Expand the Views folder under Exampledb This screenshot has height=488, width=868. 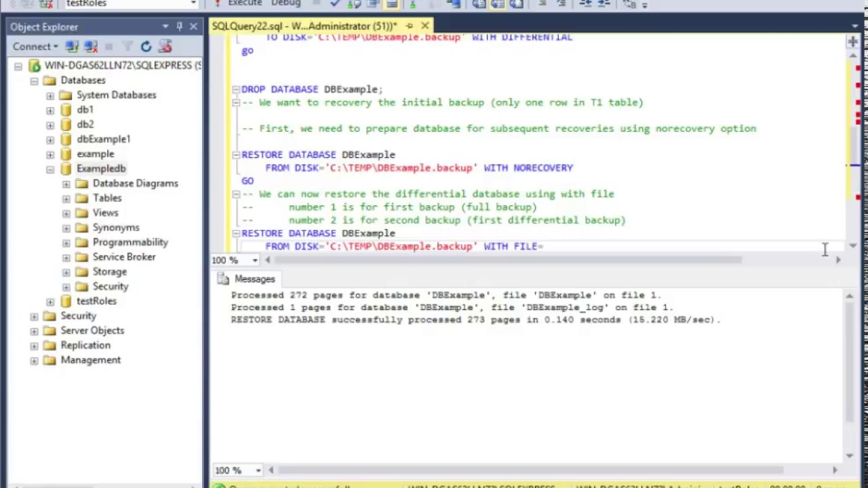pos(66,213)
